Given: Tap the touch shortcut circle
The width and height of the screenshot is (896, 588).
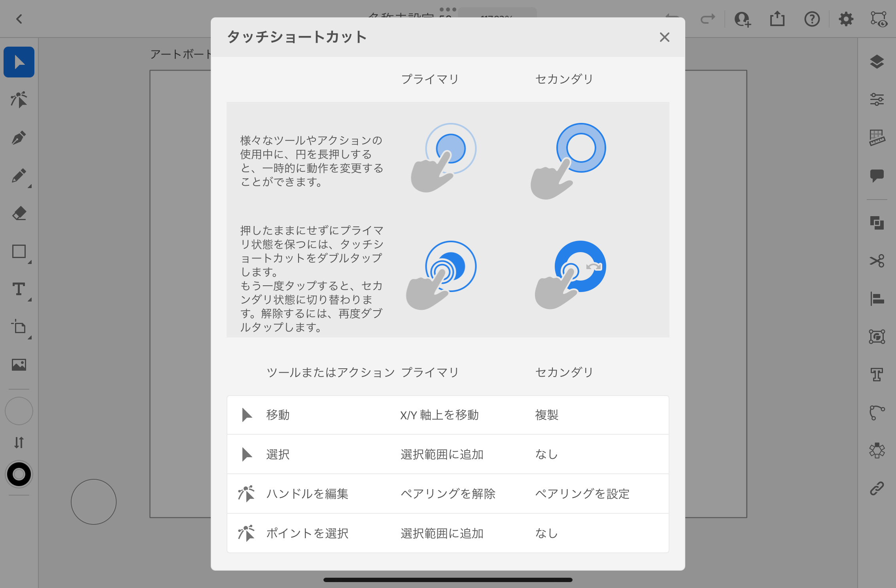Looking at the screenshot, I should click(94, 502).
